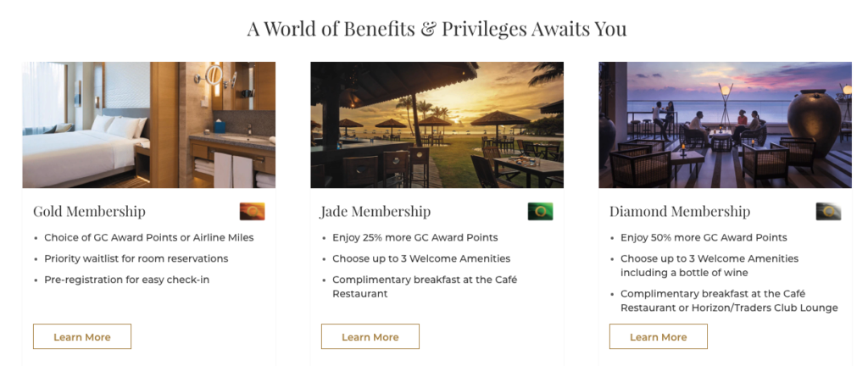This screenshot has height=366, width=868.
Task: Click the Diamond membership card icon
Action: click(828, 211)
